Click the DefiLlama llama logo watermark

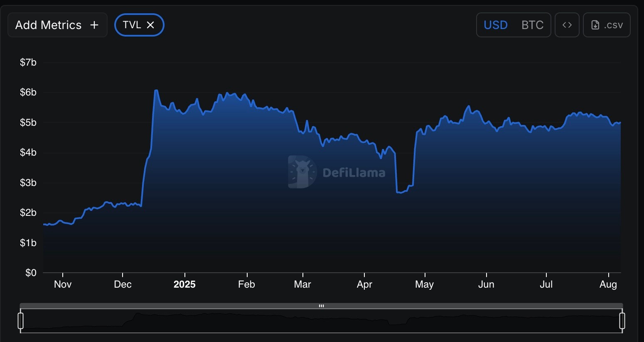pos(302,172)
